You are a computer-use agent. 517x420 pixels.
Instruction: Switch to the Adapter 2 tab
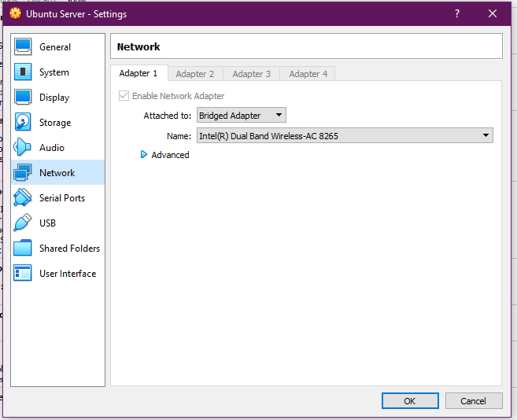click(195, 74)
